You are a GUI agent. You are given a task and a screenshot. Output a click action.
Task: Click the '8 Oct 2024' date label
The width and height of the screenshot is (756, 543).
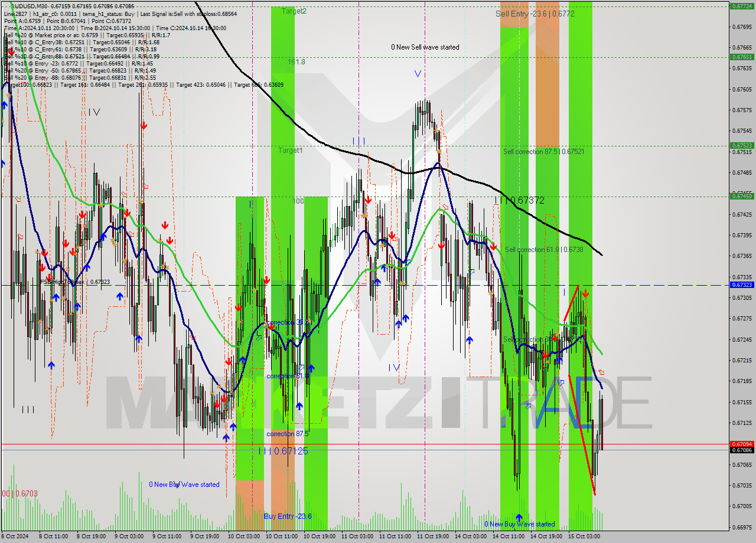tap(16, 537)
